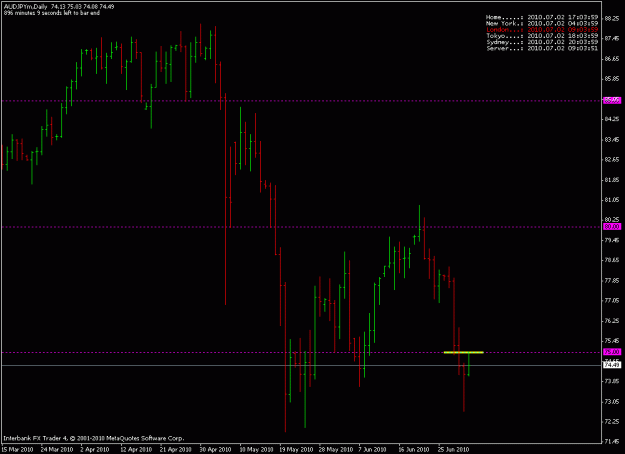Click the 72.25 value on price axis
This screenshot has width=625, height=454.
pyautogui.click(x=612, y=421)
